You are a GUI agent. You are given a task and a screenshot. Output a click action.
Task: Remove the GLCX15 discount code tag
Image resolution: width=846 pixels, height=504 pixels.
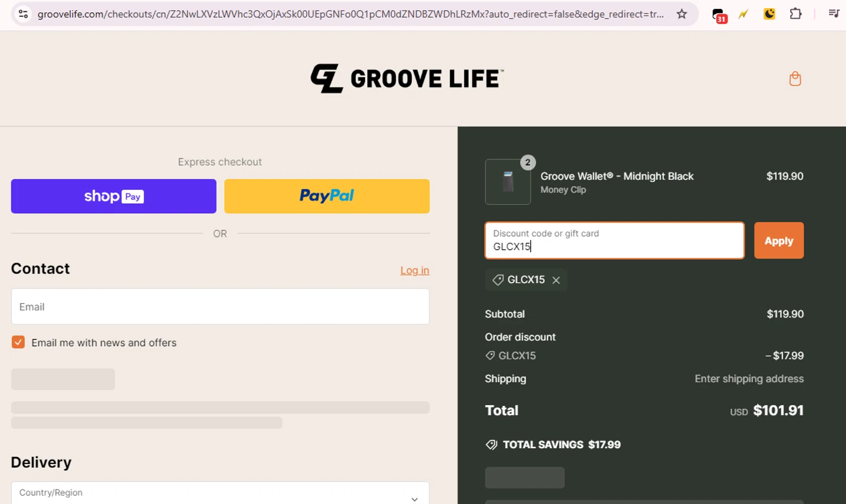click(556, 280)
